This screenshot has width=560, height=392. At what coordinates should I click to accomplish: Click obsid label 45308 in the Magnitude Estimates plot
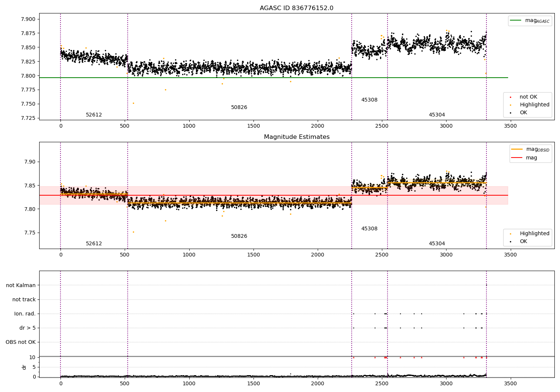click(x=369, y=229)
